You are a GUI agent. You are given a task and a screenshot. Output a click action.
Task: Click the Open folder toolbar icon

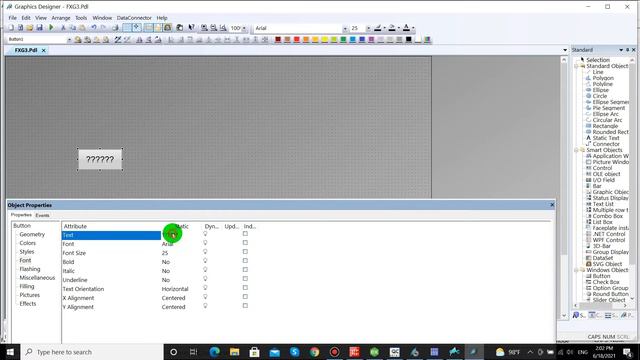30,28
